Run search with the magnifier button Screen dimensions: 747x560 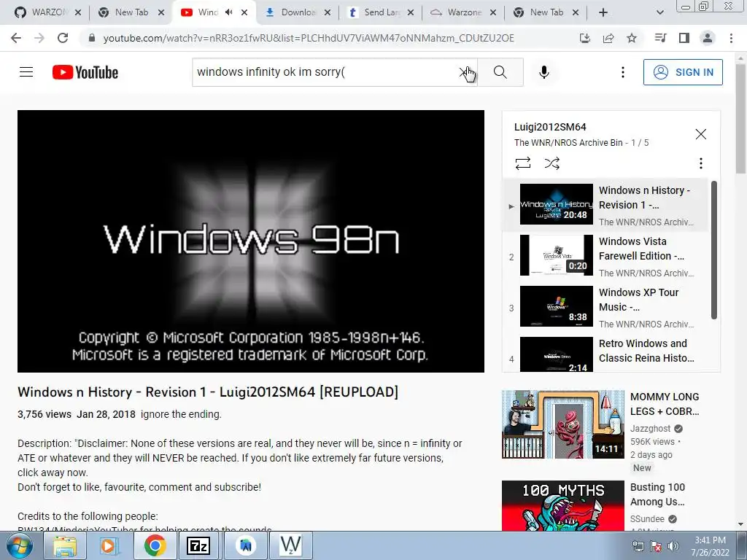point(500,72)
